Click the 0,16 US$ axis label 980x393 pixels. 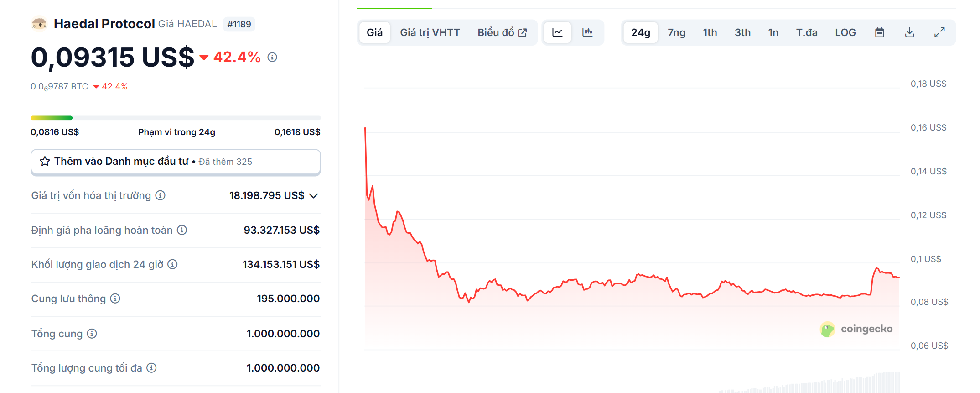pos(928,127)
